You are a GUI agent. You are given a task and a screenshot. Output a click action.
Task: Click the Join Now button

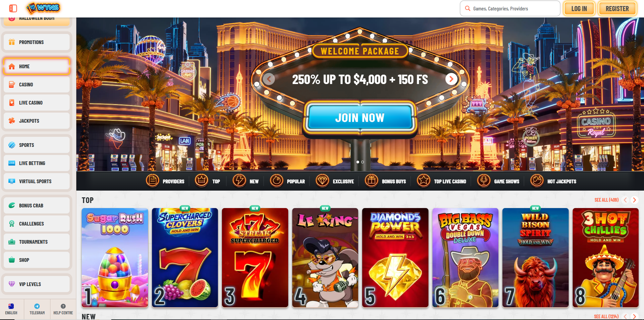360,118
